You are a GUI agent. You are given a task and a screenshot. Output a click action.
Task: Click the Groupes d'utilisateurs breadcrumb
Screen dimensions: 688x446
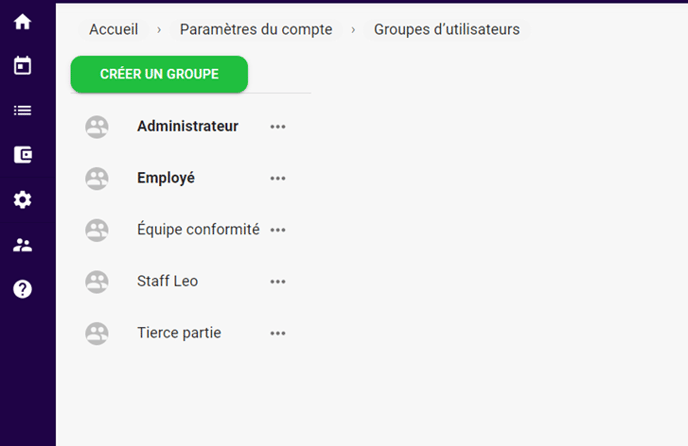point(447,29)
